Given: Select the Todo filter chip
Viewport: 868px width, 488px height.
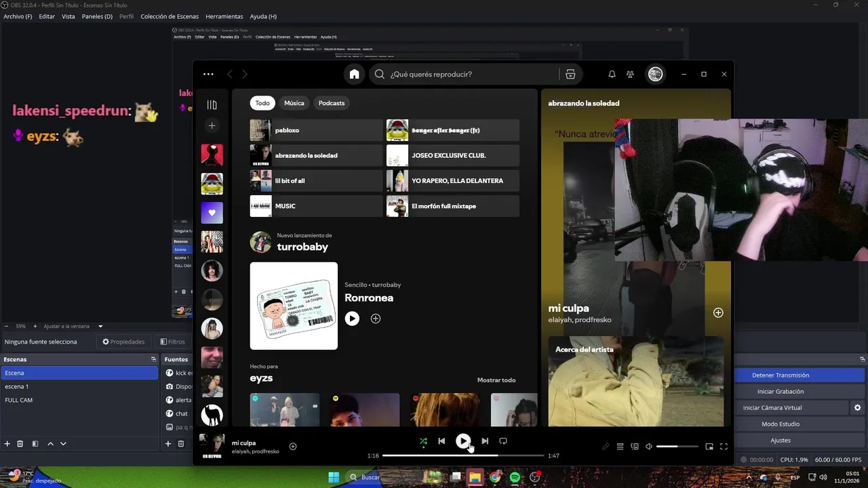Looking at the screenshot, I should coord(262,103).
